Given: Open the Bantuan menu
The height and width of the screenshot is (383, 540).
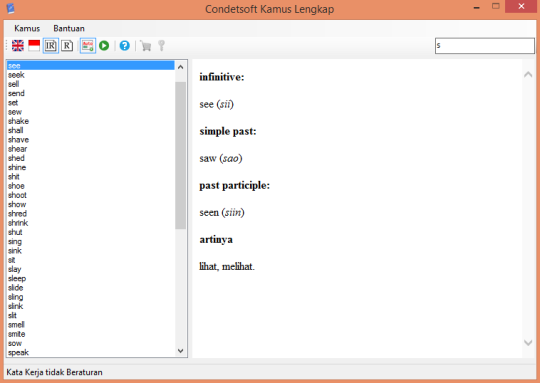Looking at the screenshot, I should [69, 28].
